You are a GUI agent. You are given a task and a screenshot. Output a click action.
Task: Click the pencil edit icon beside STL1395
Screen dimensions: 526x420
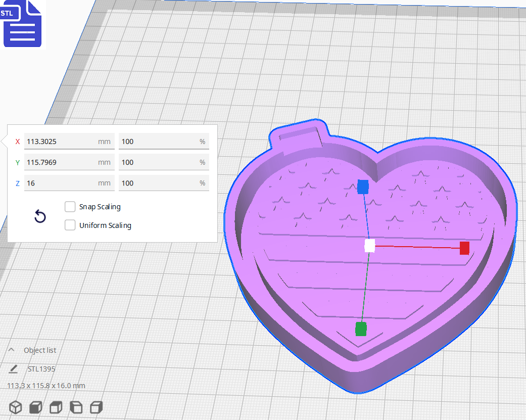(x=13, y=369)
